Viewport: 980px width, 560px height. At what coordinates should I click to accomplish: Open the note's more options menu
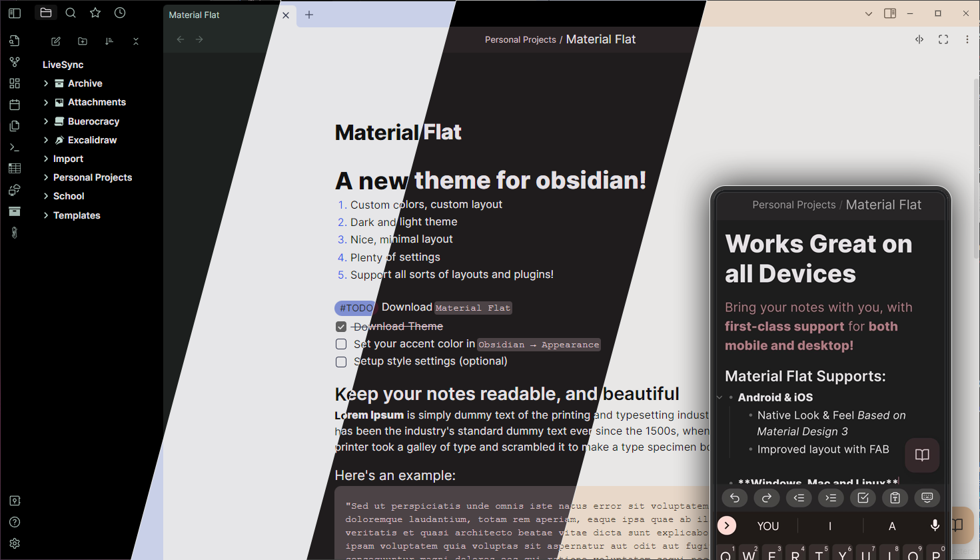click(x=967, y=39)
